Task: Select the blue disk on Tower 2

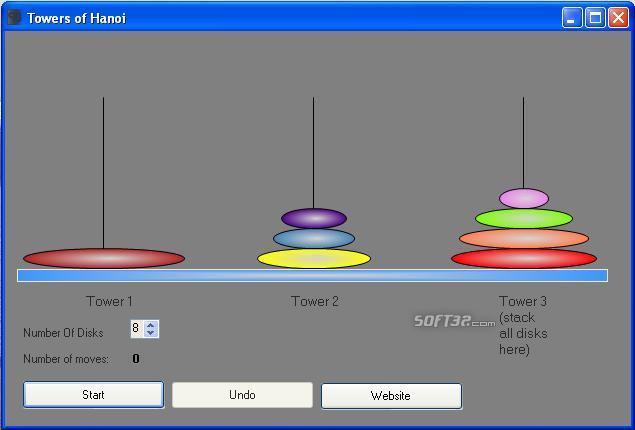Action: point(314,238)
